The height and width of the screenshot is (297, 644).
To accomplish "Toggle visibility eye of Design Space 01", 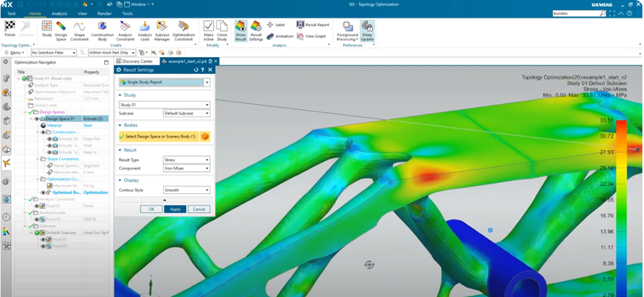I will coord(38,119).
